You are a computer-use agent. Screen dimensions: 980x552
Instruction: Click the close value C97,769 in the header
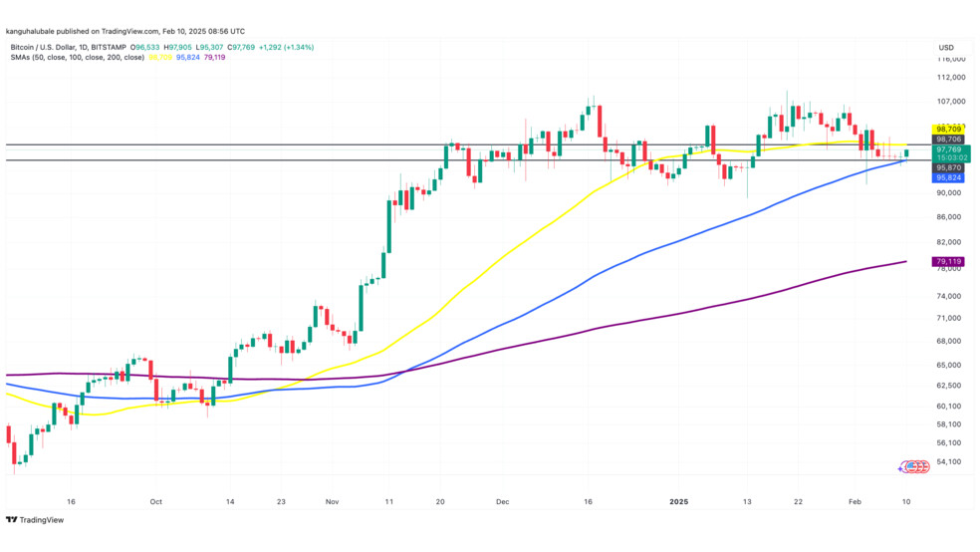[x=241, y=48]
